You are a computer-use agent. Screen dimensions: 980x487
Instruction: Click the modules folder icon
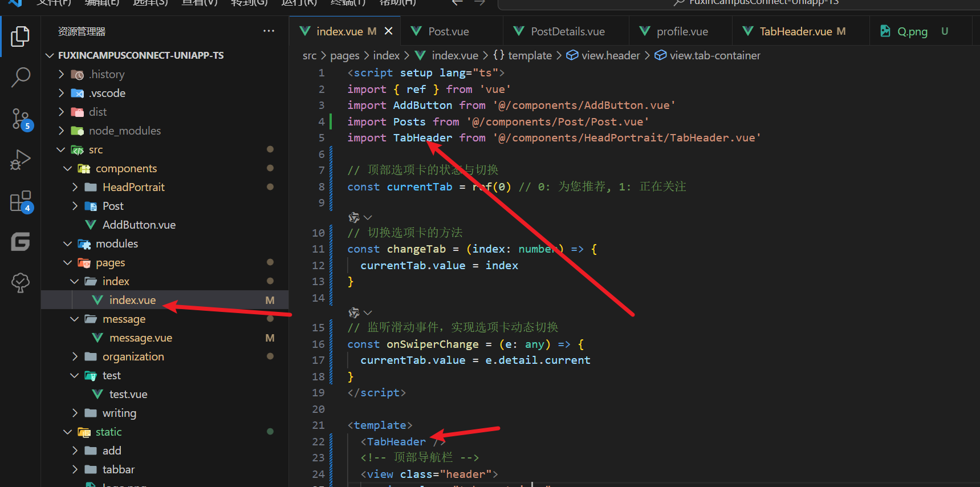[x=84, y=244]
